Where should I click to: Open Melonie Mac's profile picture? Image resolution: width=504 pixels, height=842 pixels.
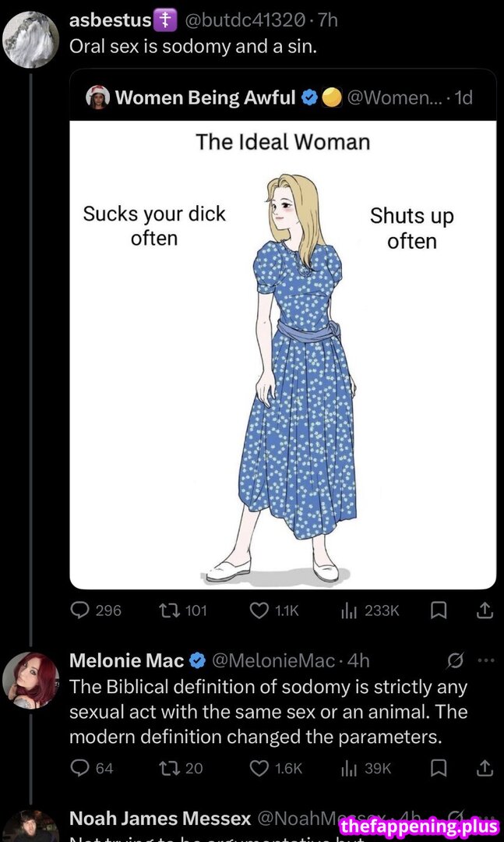point(31,680)
